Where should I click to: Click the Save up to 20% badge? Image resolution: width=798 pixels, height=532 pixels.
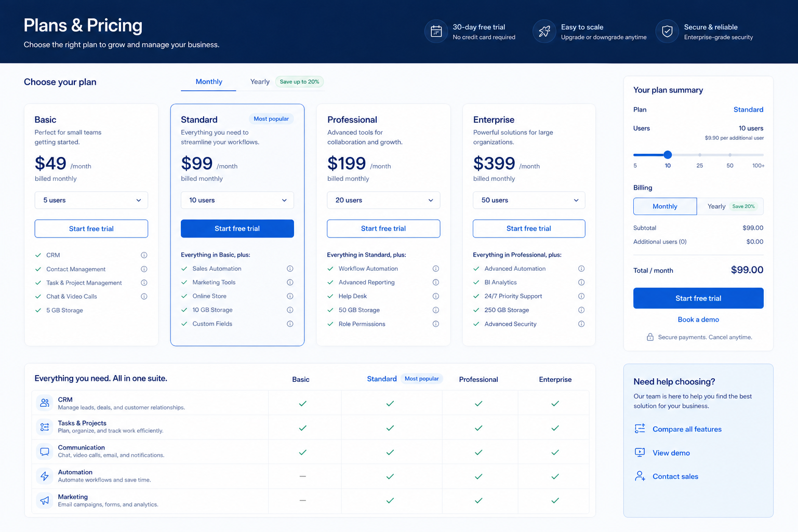[299, 82]
